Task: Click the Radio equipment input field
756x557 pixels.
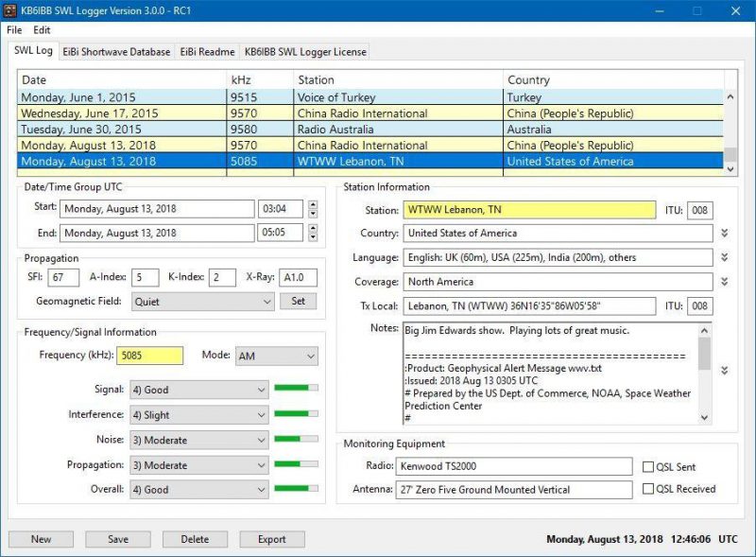Action: (x=514, y=466)
